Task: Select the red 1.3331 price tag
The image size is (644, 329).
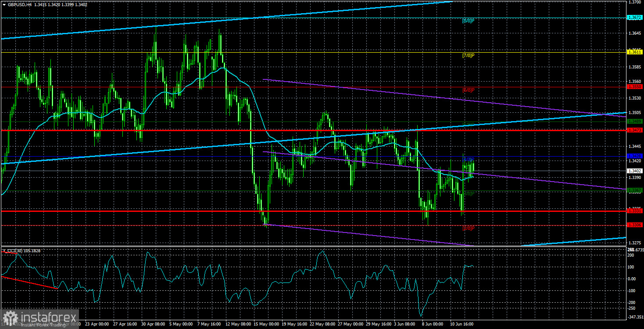Action: point(635,211)
